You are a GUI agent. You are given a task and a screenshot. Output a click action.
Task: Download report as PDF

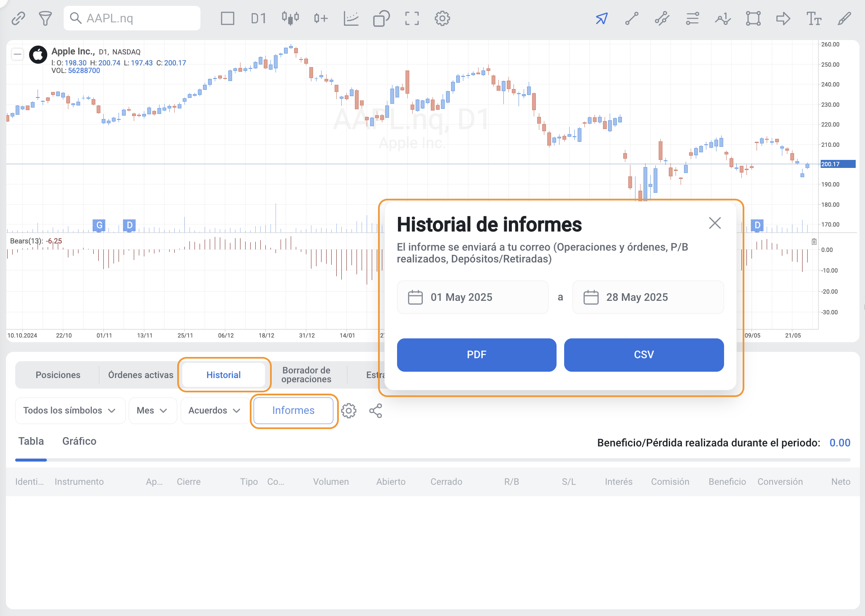pos(476,355)
